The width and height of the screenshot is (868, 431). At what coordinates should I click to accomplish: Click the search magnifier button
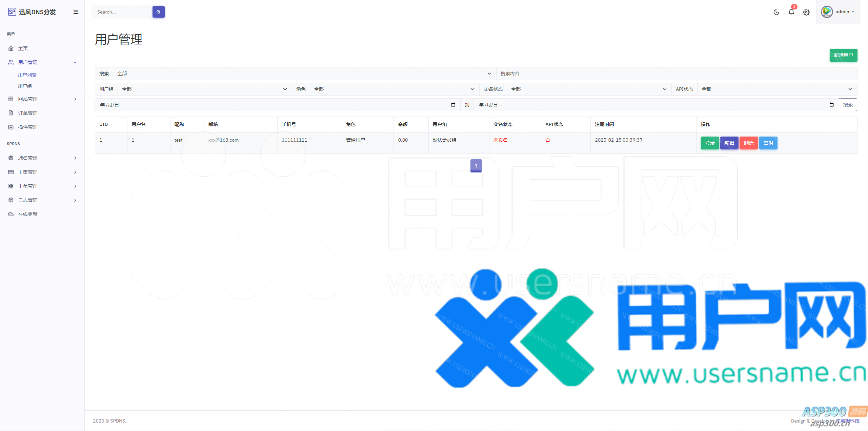coord(158,12)
